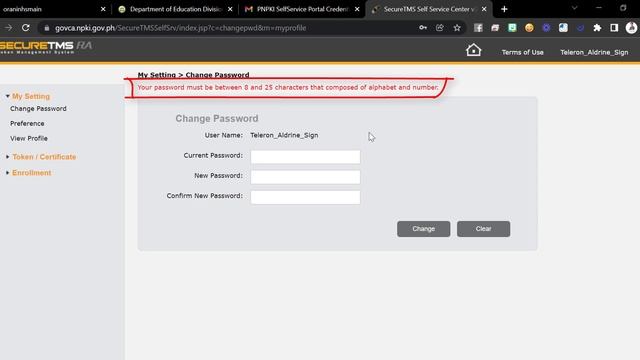Open the tab search chevron
This screenshot has width=640, height=360.
point(574,8)
